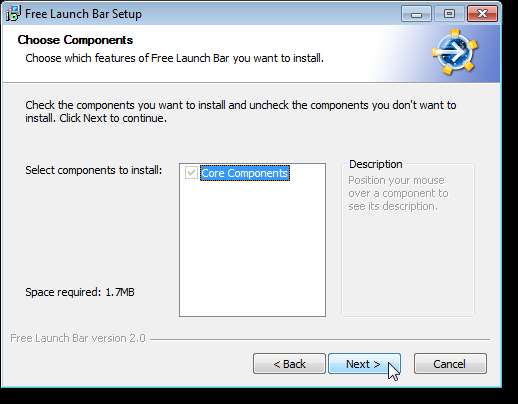518x404 pixels.
Task: Click the 'Space required: 1.7MB' label
Action: coord(80,292)
